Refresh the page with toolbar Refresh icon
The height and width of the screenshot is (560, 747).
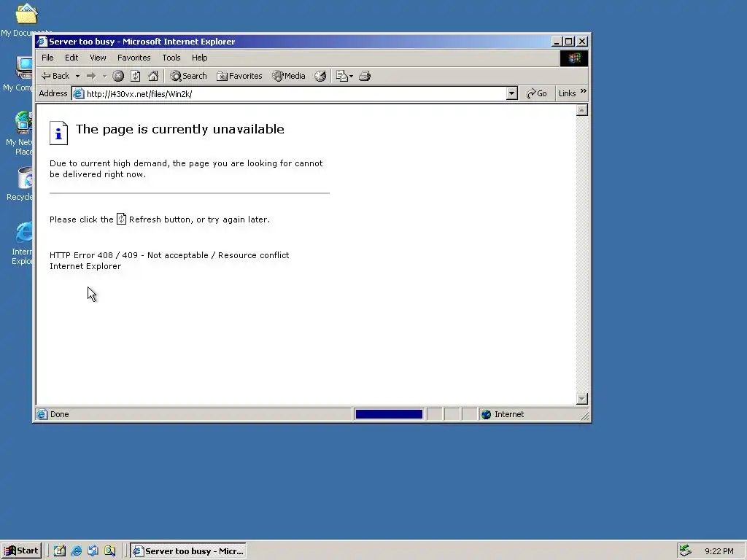pos(135,76)
